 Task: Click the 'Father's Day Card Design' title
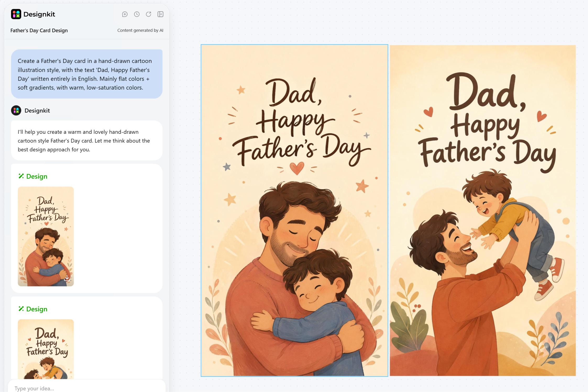tap(39, 30)
